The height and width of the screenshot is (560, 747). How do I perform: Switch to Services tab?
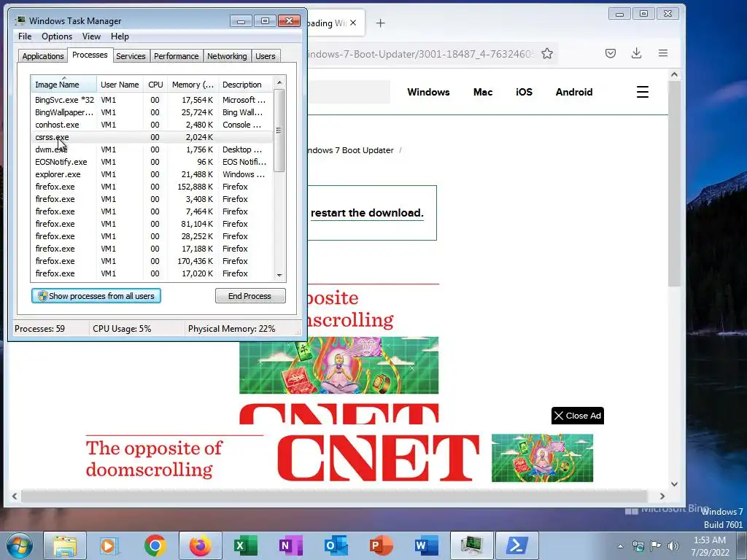[131, 56]
